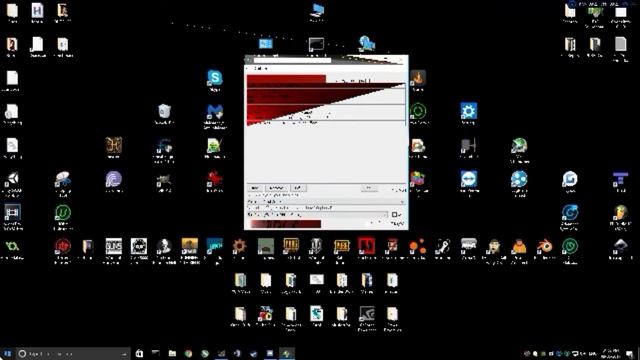Open the white G on blue shortcut
Screen dimensions: 640x360
570,179
